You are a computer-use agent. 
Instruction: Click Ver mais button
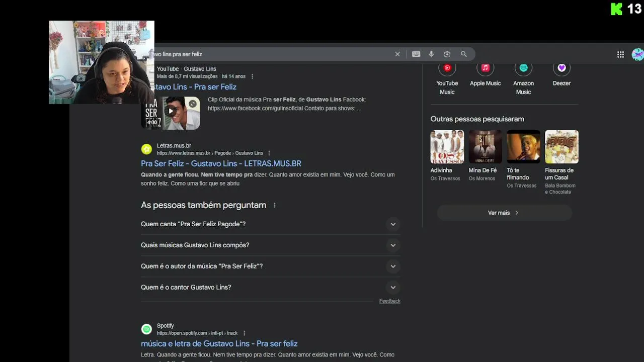(504, 213)
